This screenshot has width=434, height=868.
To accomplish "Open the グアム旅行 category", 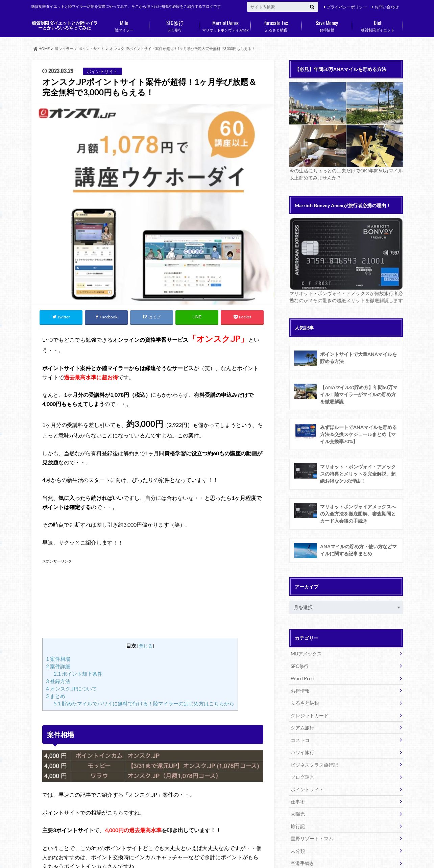I will pyautogui.click(x=346, y=728).
